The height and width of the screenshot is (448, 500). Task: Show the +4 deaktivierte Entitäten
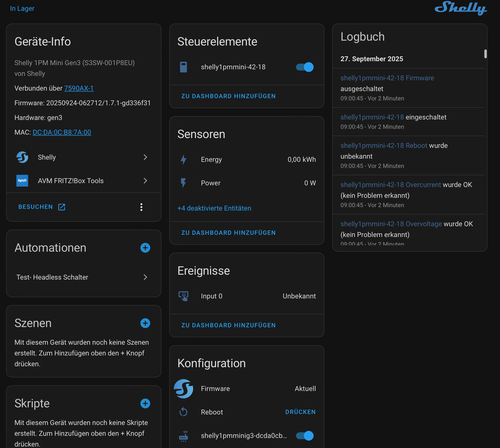[214, 208]
